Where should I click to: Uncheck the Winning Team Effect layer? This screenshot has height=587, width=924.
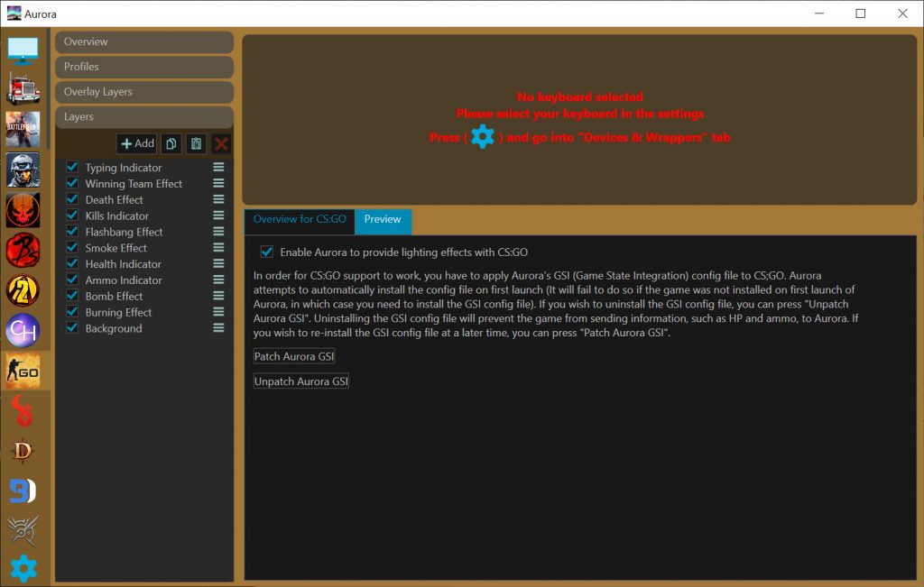pos(72,183)
